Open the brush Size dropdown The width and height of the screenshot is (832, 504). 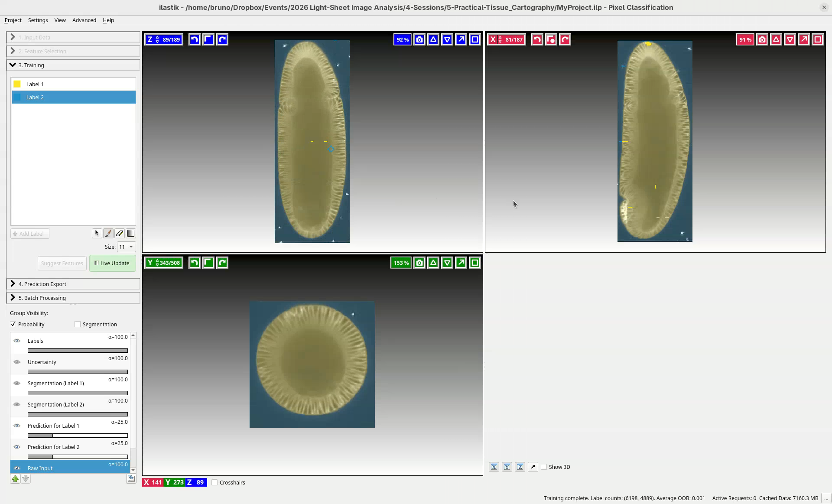(126, 247)
